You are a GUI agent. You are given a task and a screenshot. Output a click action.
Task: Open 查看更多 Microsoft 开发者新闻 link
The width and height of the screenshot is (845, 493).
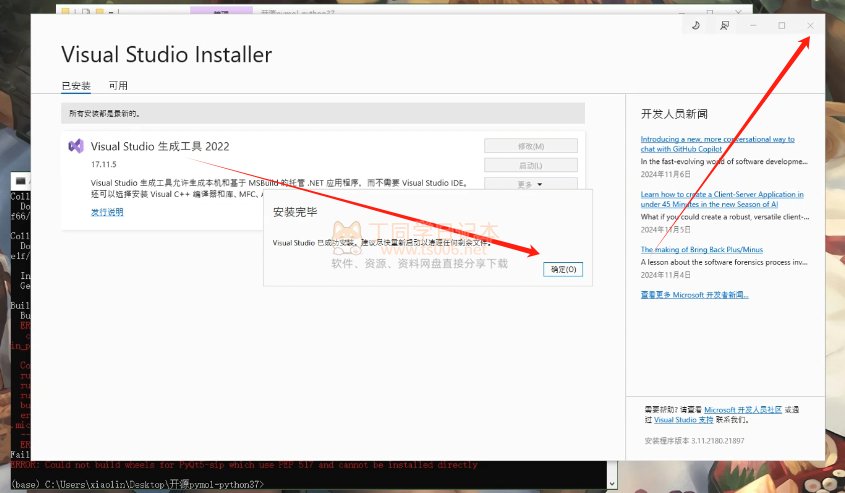click(694, 295)
